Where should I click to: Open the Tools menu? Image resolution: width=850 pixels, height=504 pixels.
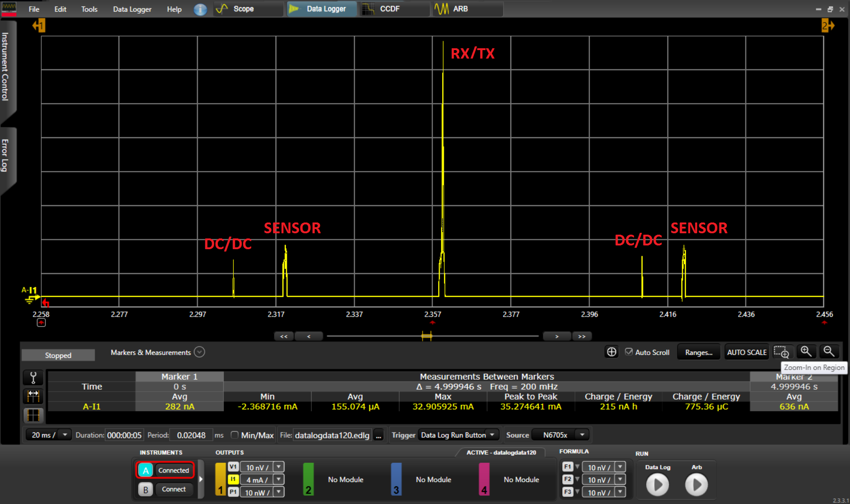pyautogui.click(x=89, y=9)
